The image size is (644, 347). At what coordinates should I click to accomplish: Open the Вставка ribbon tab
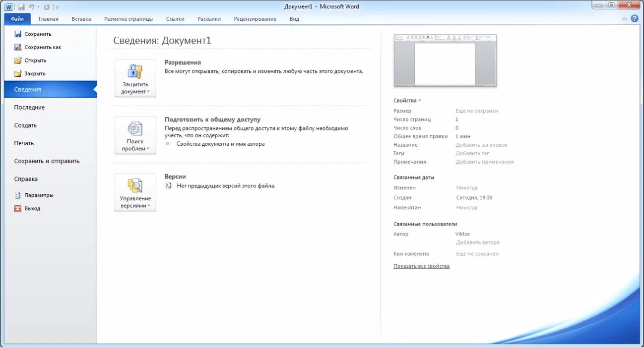click(81, 19)
